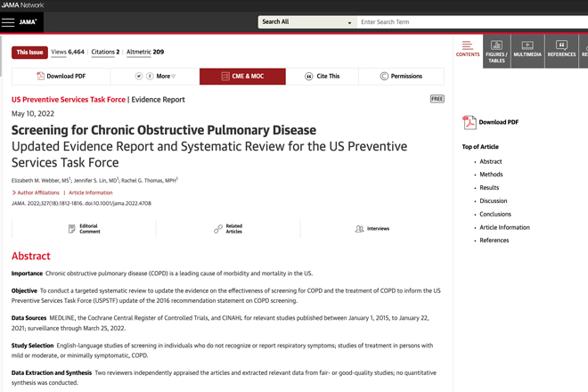The width and height of the screenshot is (588, 392).
Task: Click the FREE access badge
Action: (437, 99)
